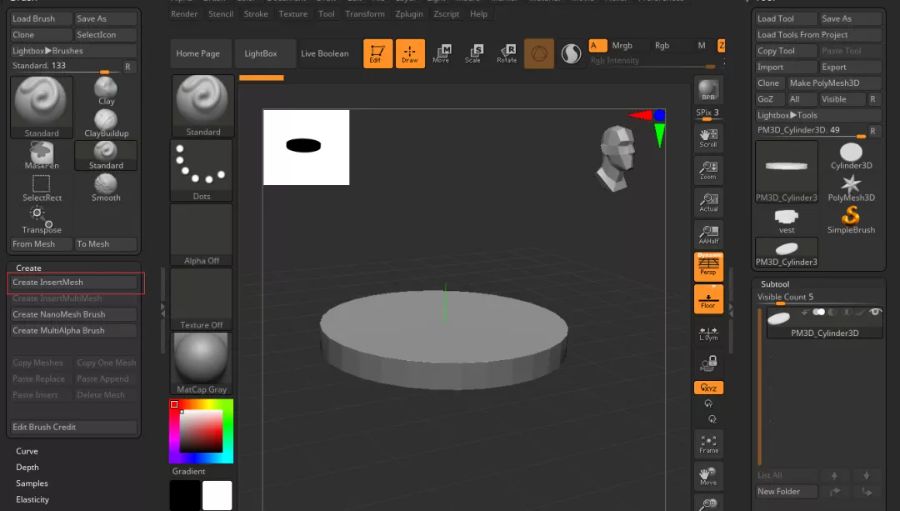Toggle the Rgb channel button
The width and height of the screenshot is (900, 511).
(662, 45)
